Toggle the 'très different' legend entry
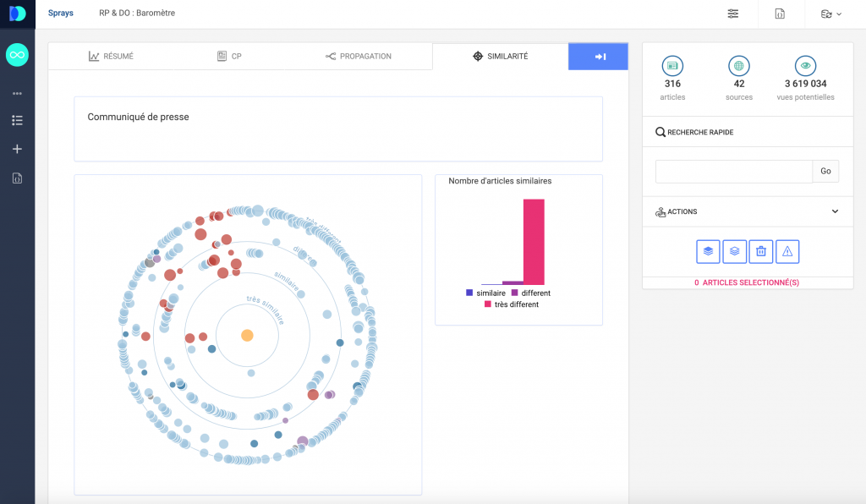This screenshot has width=866, height=504. point(511,304)
